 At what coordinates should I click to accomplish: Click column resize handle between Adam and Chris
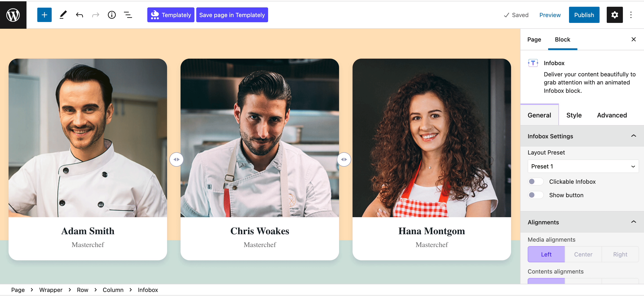(x=176, y=159)
